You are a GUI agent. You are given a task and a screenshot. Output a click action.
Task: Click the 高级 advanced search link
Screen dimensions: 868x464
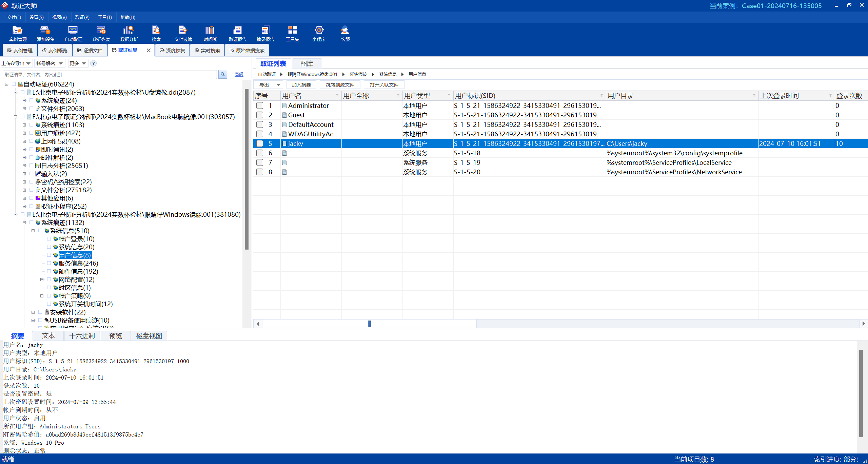239,74
